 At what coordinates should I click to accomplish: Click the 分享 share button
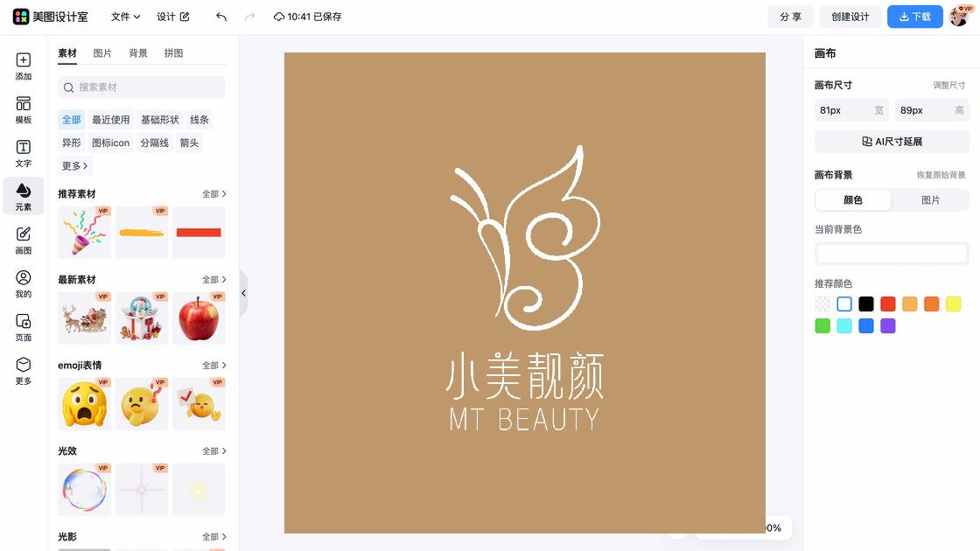click(791, 17)
